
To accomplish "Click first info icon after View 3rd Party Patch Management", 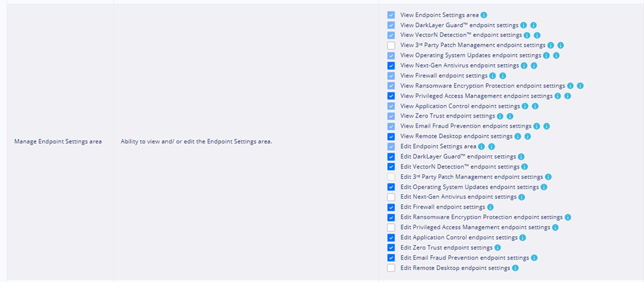I will [551, 45].
